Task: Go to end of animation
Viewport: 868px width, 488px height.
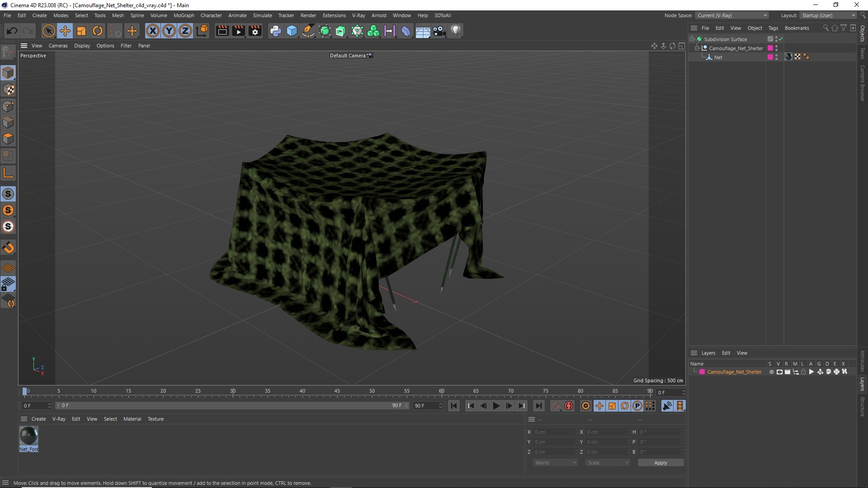Action: coord(538,406)
